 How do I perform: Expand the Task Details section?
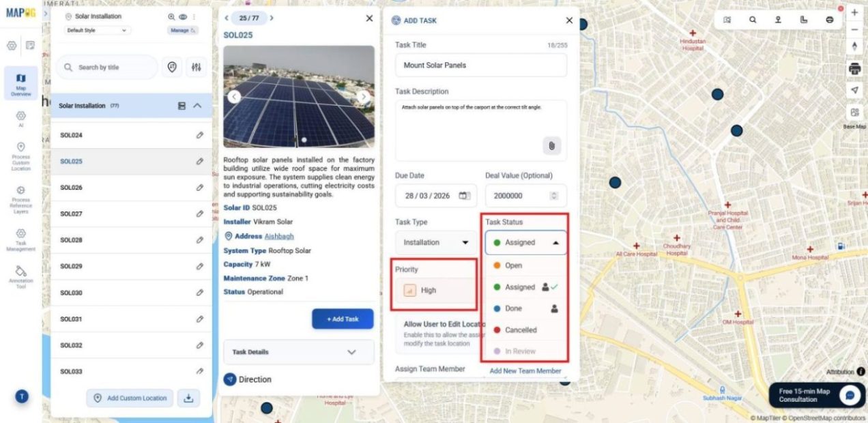click(x=298, y=352)
